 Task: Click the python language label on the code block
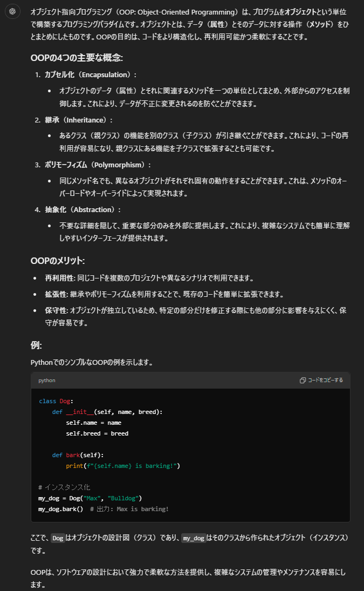point(46,381)
